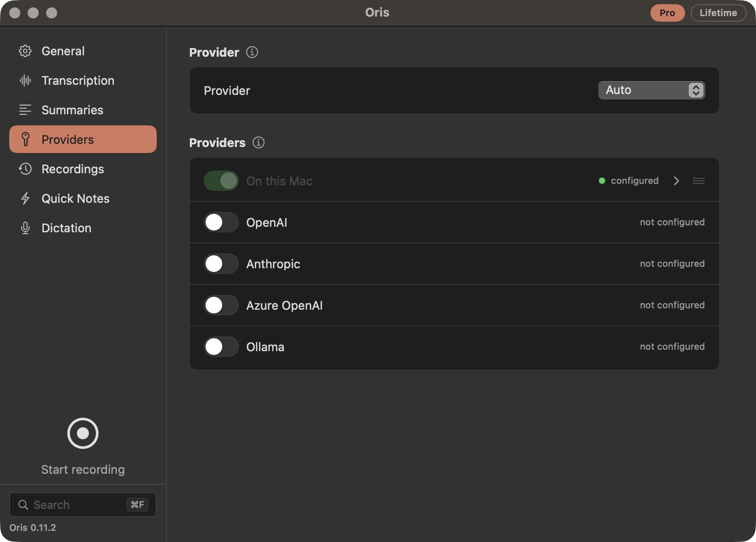This screenshot has height=542, width=756.
Task: Click the Oris window title
Action: pos(377,12)
